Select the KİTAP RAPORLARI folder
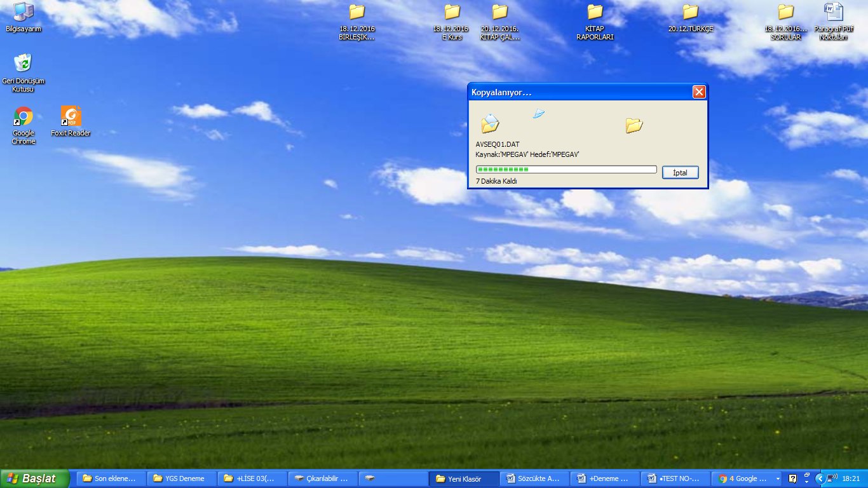This screenshot has width=868, height=488. click(x=595, y=12)
